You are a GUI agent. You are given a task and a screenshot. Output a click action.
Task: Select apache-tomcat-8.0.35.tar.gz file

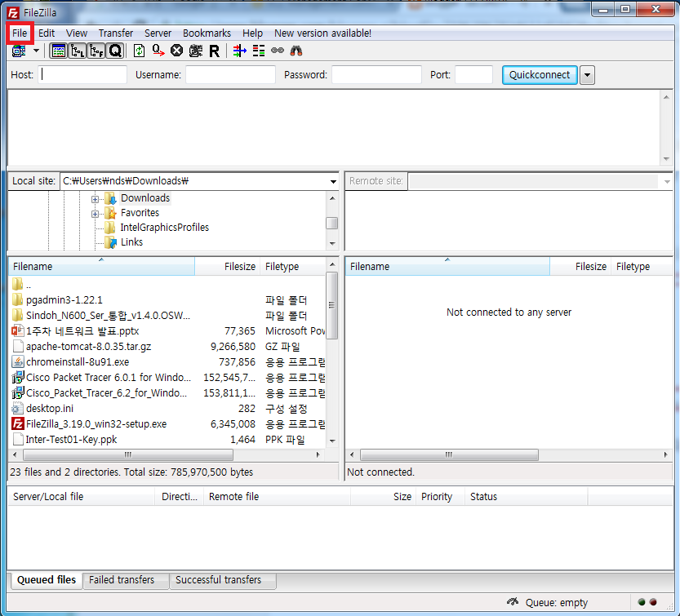coord(88,347)
